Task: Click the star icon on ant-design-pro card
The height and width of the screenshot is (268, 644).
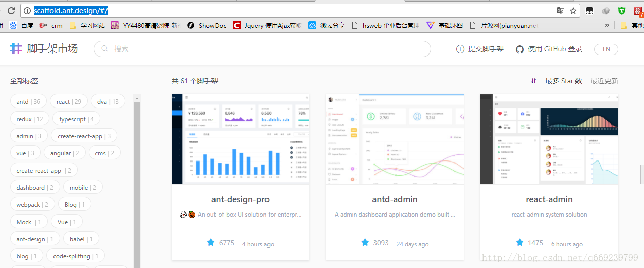Action: pos(211,243)
